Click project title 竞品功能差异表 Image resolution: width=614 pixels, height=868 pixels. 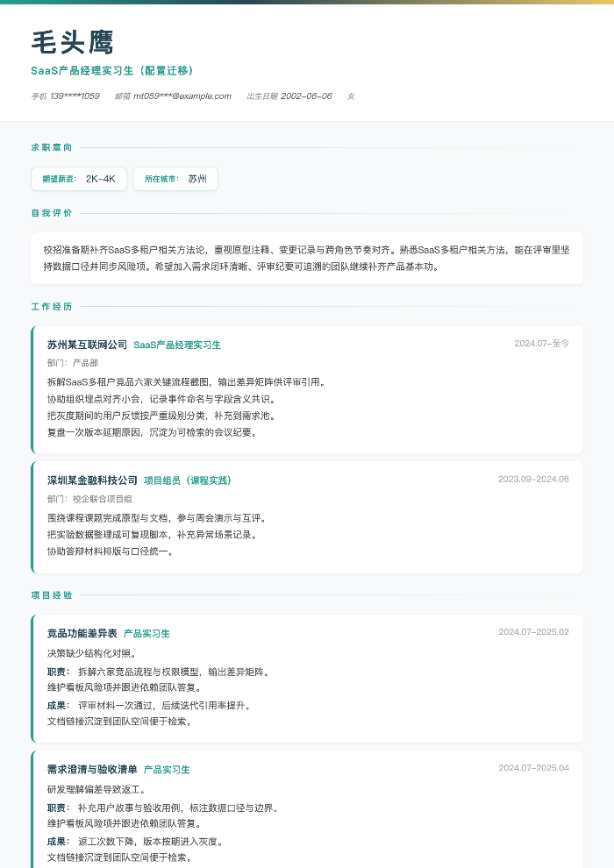[x=82, y=633]
